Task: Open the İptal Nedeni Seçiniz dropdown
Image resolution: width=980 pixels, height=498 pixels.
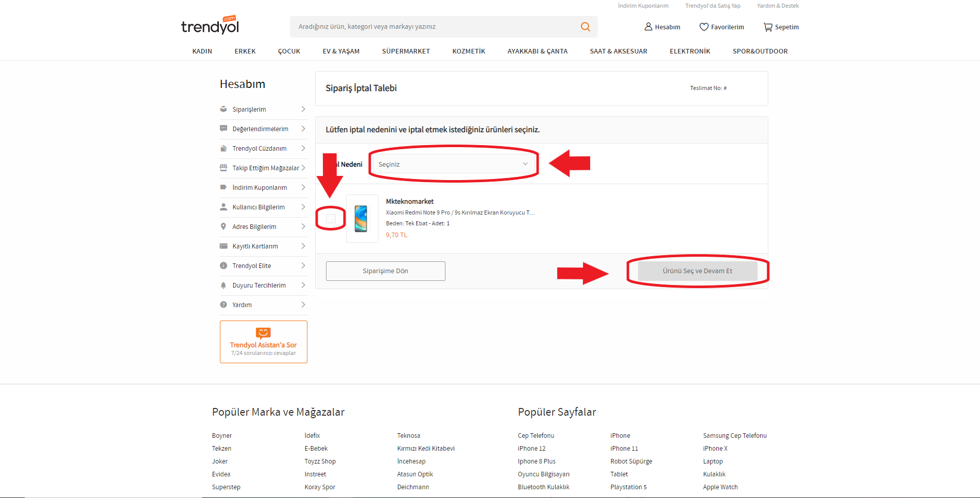Action: [x=453, y=164]
